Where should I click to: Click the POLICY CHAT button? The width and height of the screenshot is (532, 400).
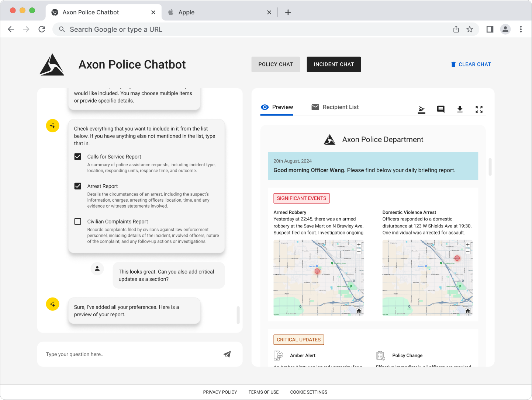(x=276, y=65)
